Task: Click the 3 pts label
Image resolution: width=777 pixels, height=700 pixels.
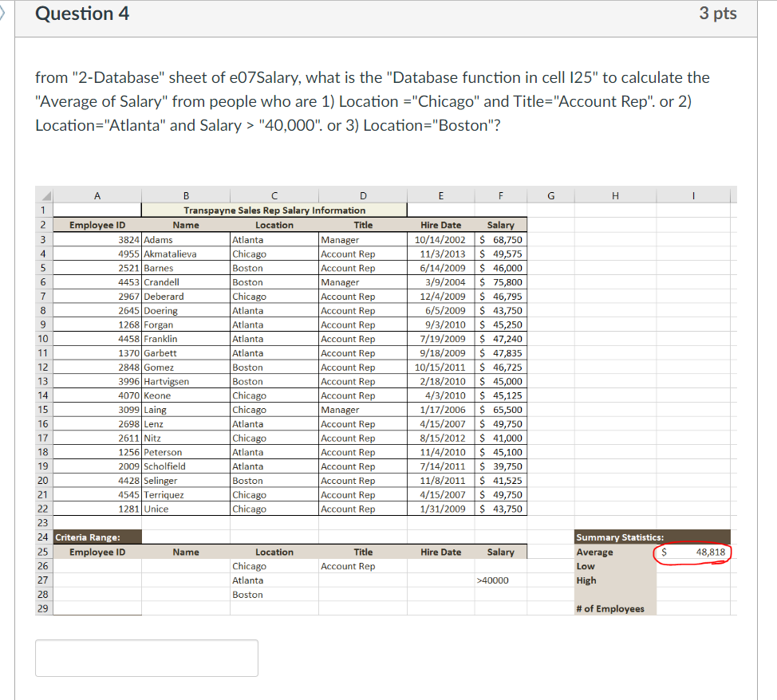Action: tap(717, 14)
